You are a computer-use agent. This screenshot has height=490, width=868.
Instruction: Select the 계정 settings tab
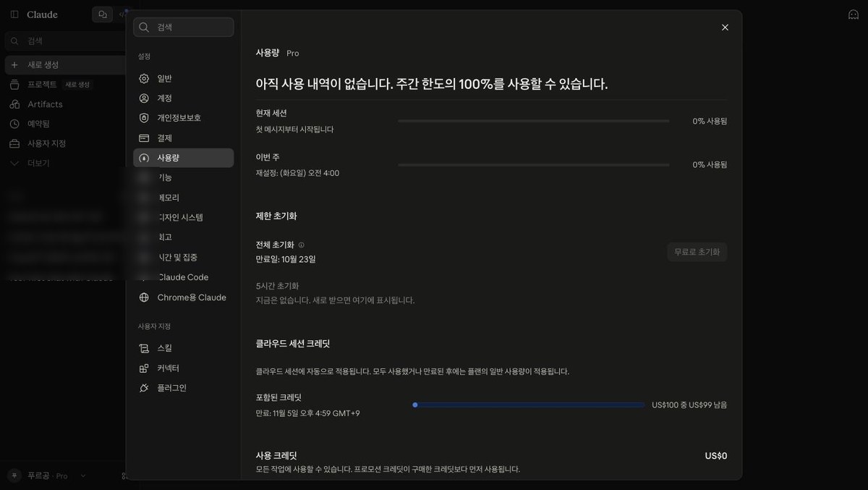point(184,98)
